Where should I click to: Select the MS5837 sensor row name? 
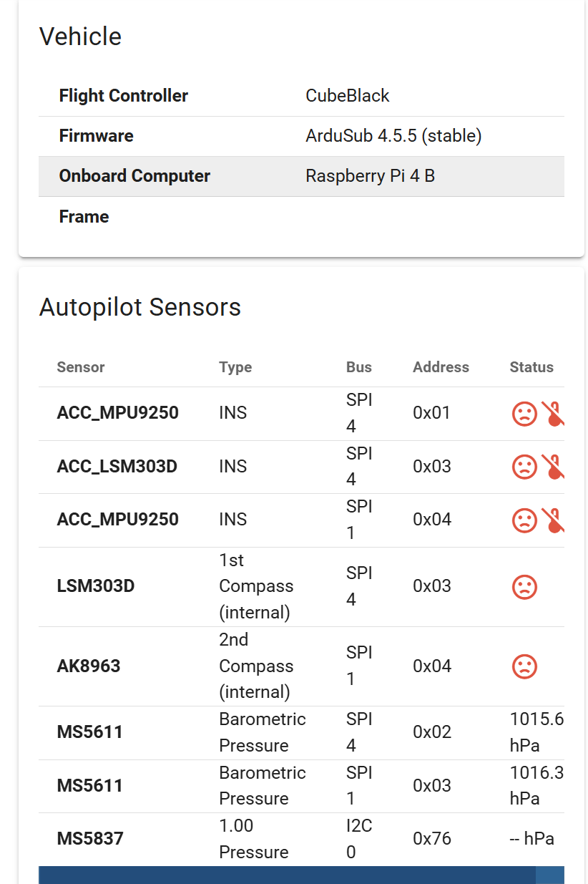(90, 838)
